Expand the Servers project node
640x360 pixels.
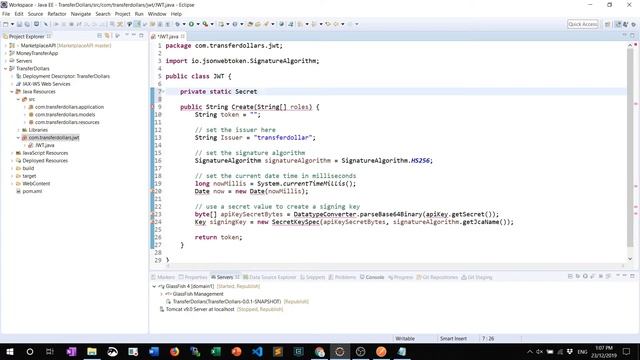click(6, 61)
